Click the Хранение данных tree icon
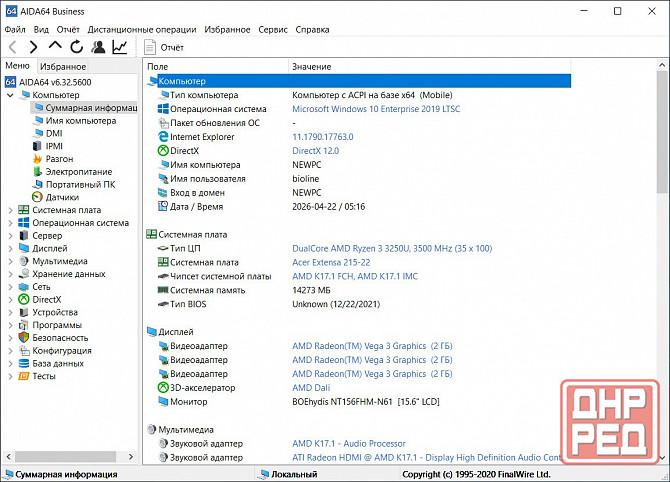 24,274
